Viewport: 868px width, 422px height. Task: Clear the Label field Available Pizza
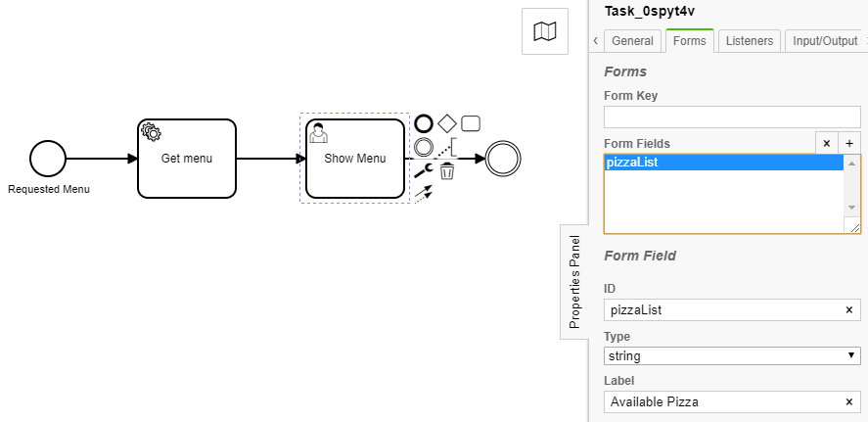coord(849,402)
